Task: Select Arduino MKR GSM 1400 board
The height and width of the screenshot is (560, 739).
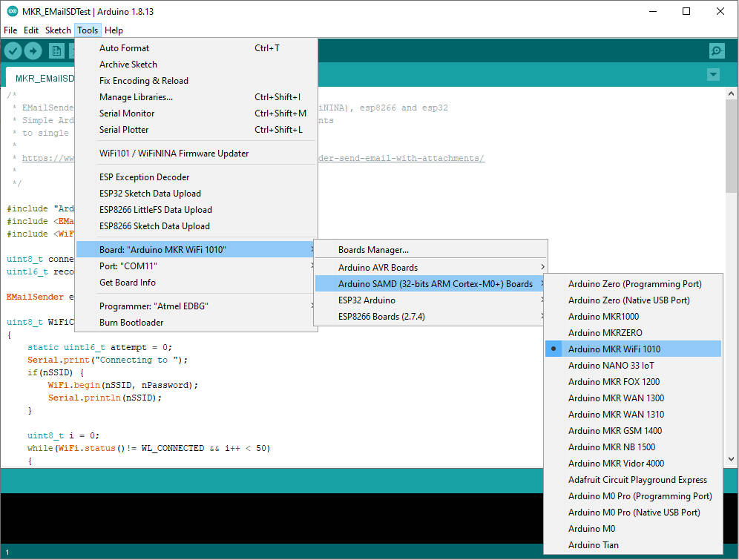Action: coord(633,431)
